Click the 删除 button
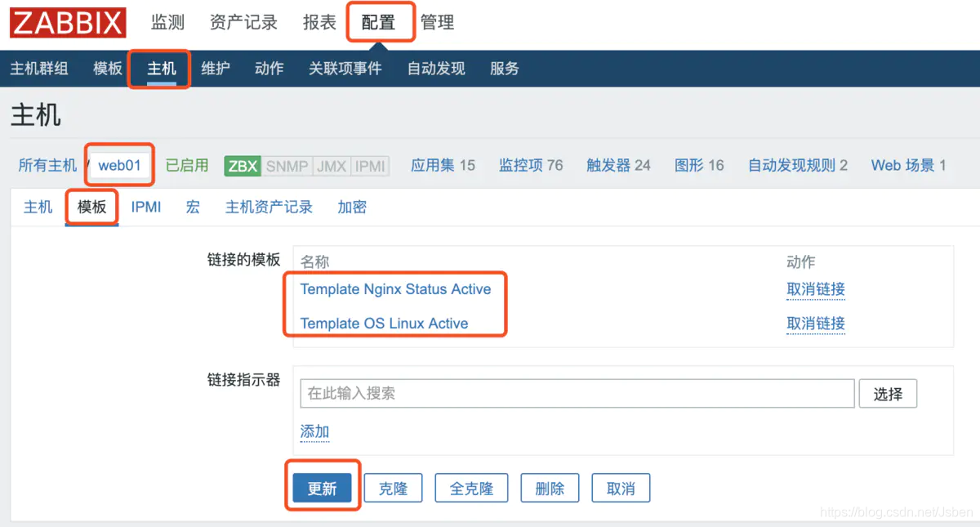The width and height of the screenshot is (980, 527). 550,488
